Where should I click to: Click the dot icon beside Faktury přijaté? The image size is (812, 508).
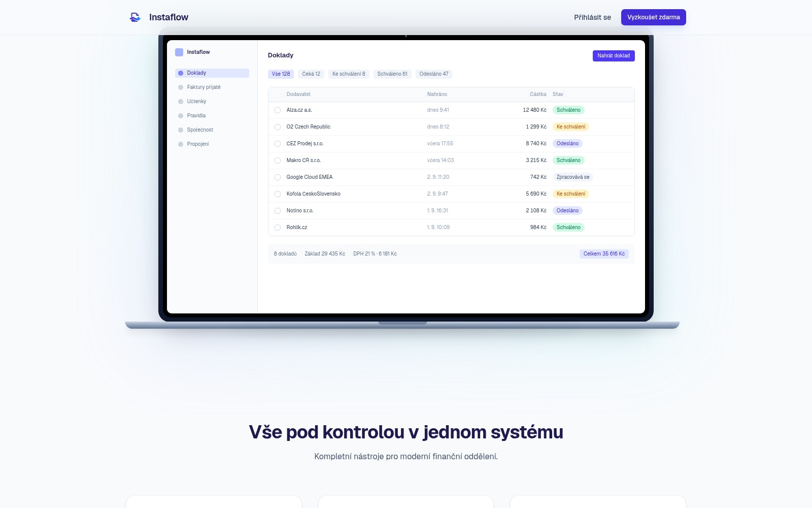[x=181, y=87]
